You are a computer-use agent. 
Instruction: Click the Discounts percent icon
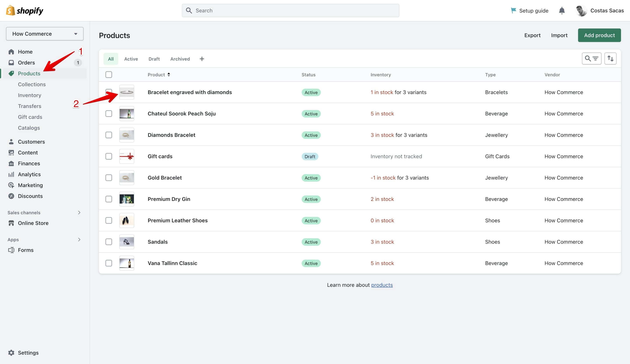[x=11, y=196]
